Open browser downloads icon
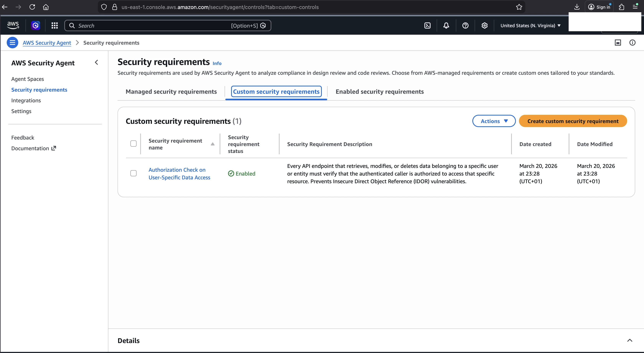 pos(577,7)
